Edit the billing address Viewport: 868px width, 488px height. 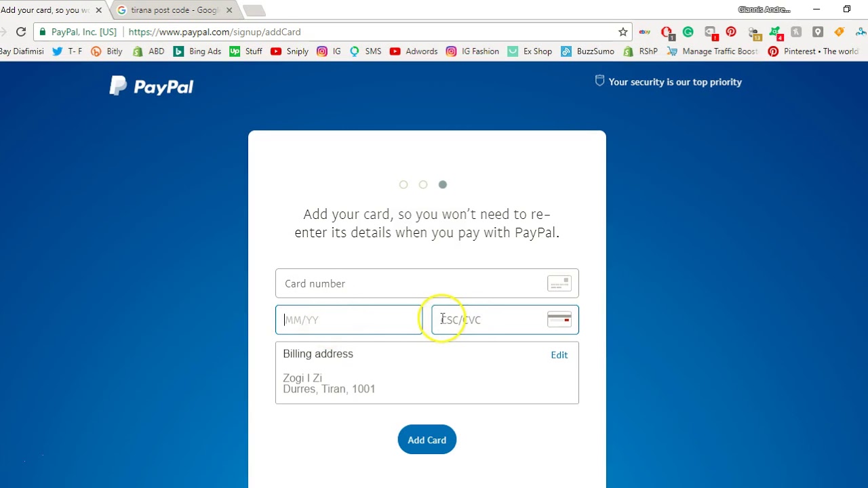(x=559, y=354)
